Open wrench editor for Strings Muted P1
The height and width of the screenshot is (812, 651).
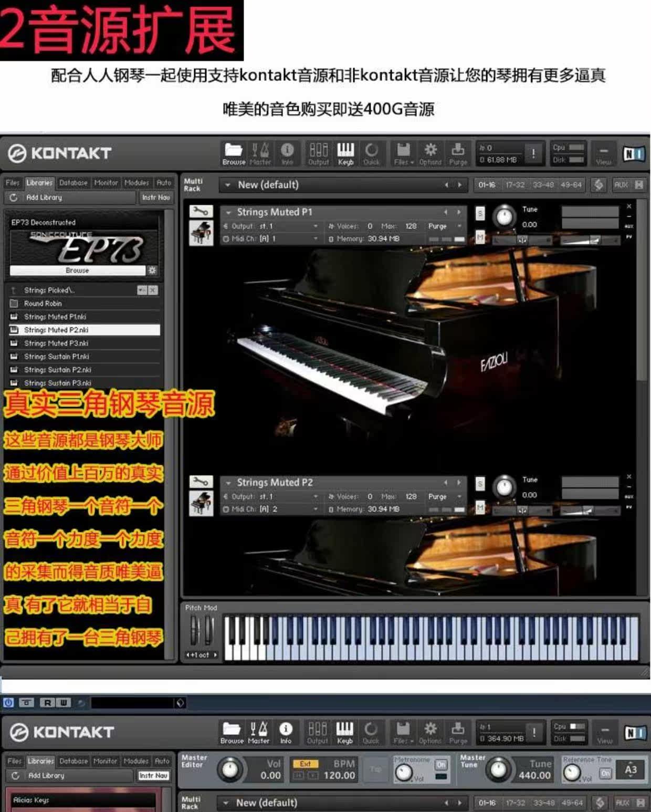pyautogui.click(x=201, y=212)
